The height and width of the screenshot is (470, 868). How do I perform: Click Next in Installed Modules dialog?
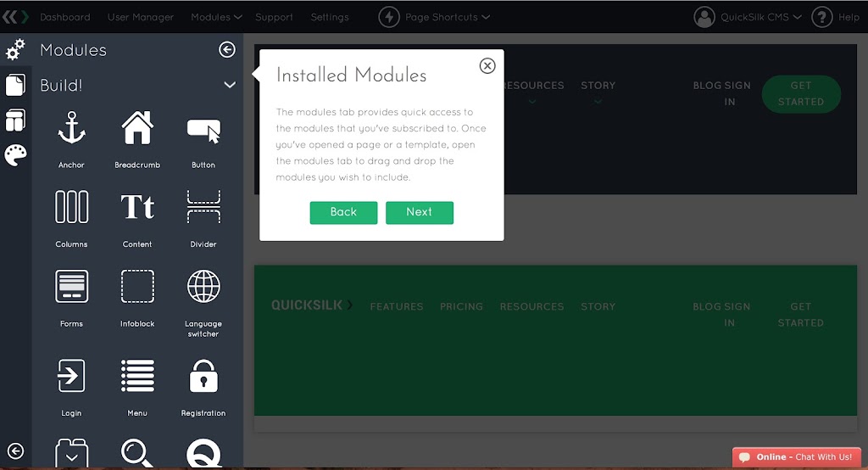419,212
